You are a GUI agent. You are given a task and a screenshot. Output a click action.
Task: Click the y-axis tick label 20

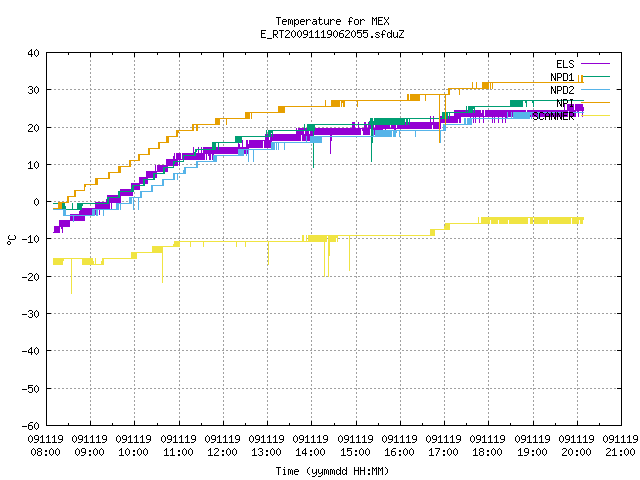pos(33,128)
